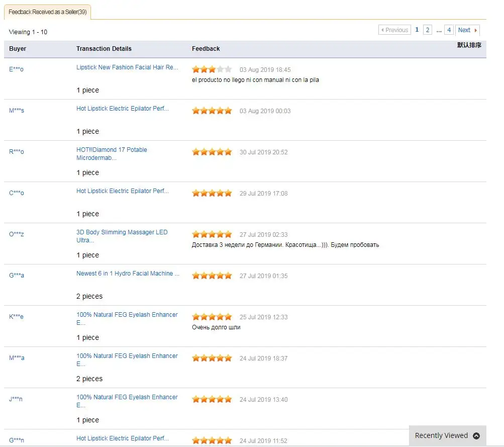Jump to feedback page 4

tap(449, 30)
